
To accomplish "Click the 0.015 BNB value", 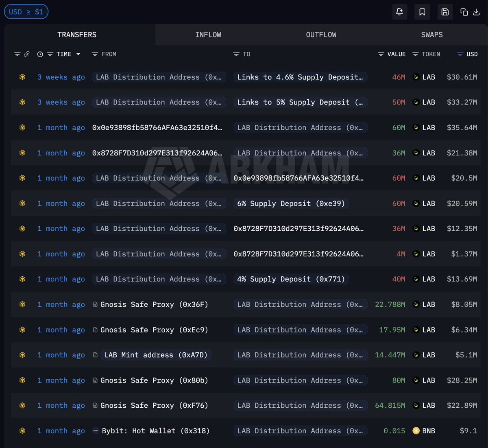I will tap(394, 431).
